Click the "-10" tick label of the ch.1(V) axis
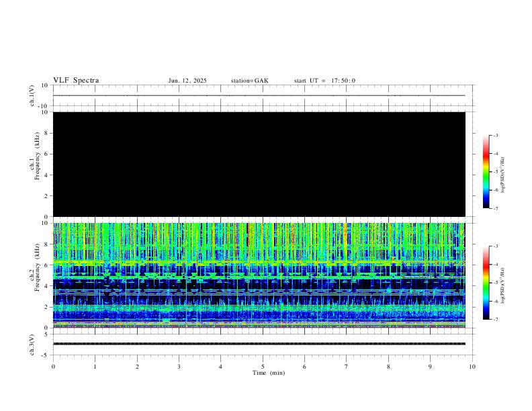 coord(44,106)
